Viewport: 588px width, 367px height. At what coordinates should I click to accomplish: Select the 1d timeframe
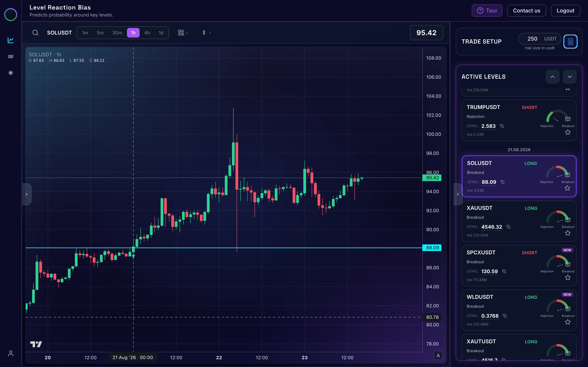pyautogui.click(x=161, y=33)
